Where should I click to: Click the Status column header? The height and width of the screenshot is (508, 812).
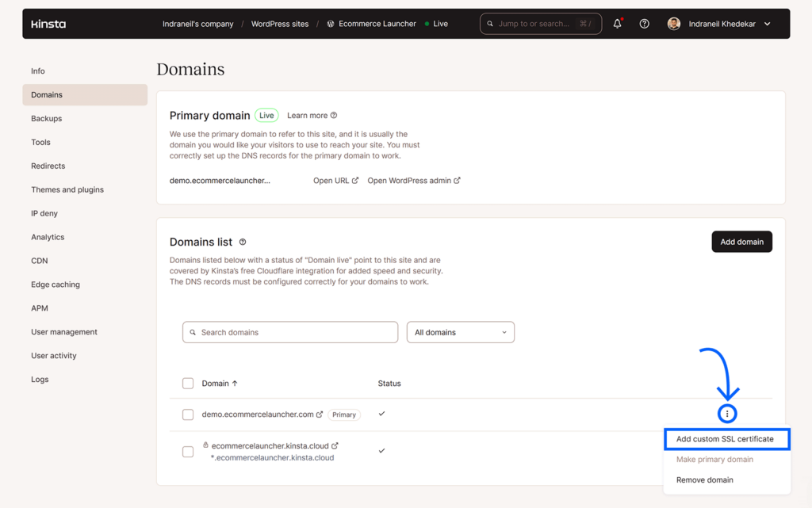click(x=389, y=384)
